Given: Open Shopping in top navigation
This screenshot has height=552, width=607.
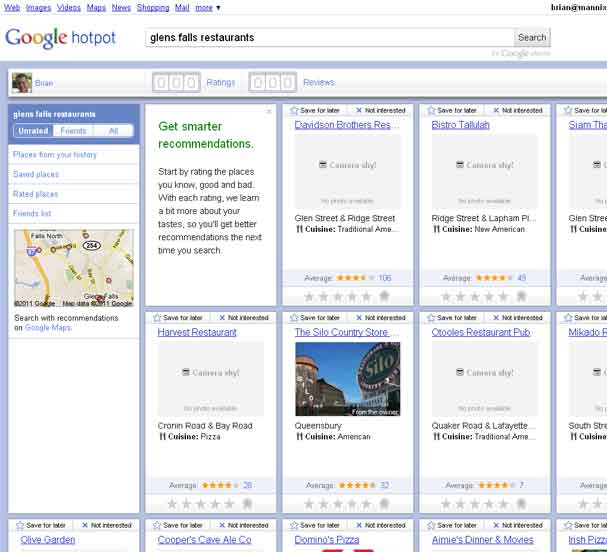Looking at the screenshot, I should coord(153,7).
